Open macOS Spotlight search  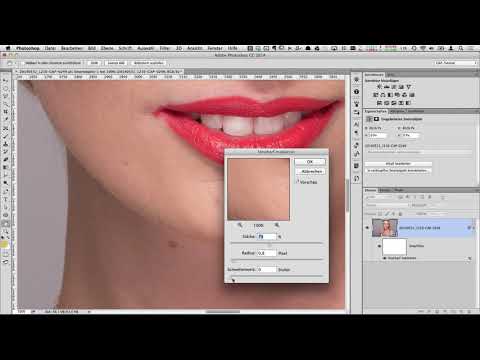point(461,48)
